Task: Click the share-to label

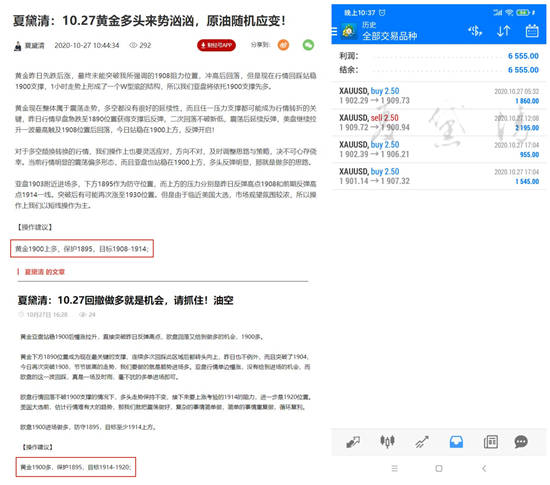Action: coord(260,45)
